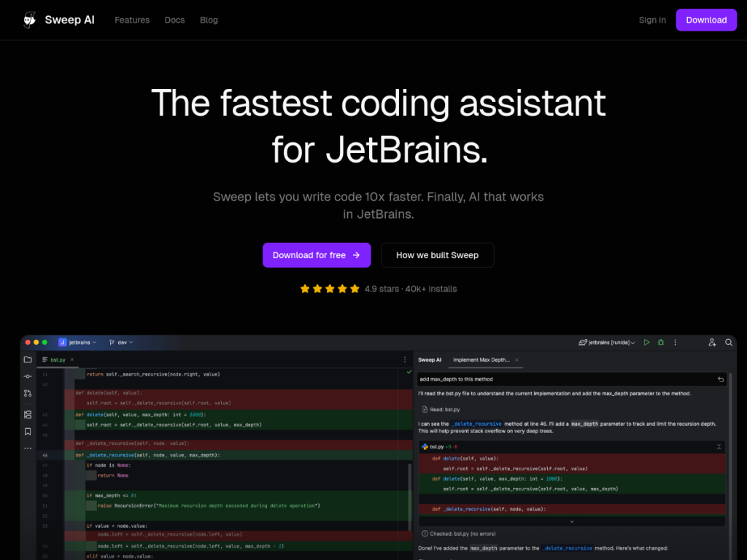Select the Sweep AI panel tab
The height and width of the screenshot is (560, 747).
[430, 360]
